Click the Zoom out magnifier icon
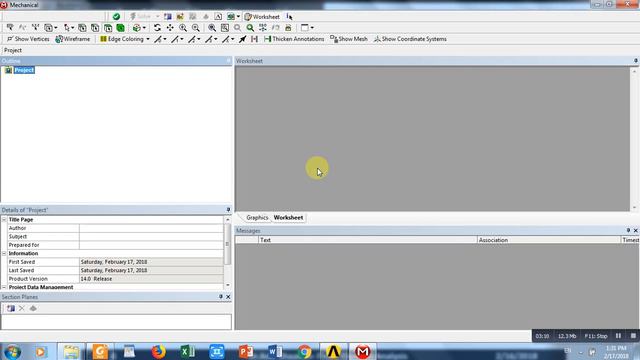Viewport: 640px width, 360px height. [196, 28]
